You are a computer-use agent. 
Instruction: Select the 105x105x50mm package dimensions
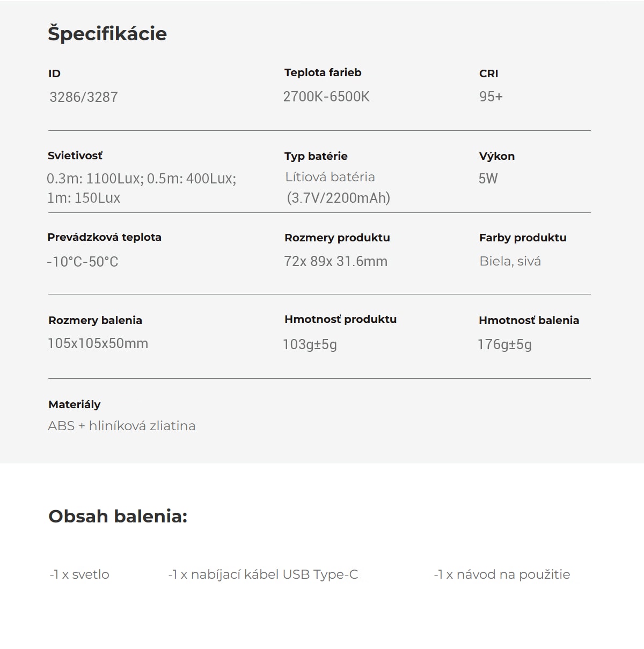click(98, 343)
